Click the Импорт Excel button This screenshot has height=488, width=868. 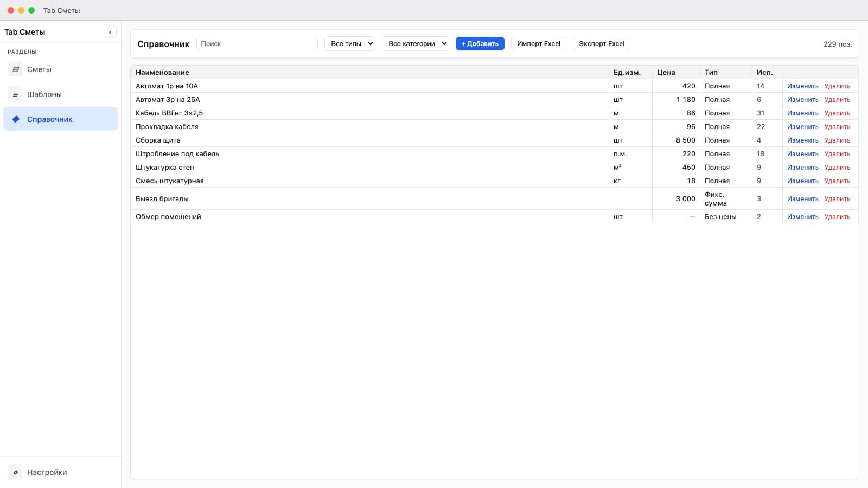click(539, 44)
